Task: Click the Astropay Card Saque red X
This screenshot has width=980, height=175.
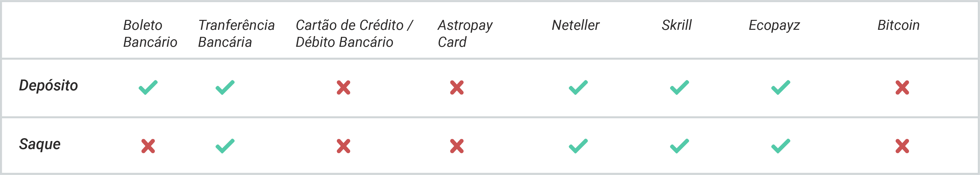Action: [x=457, y=146]
